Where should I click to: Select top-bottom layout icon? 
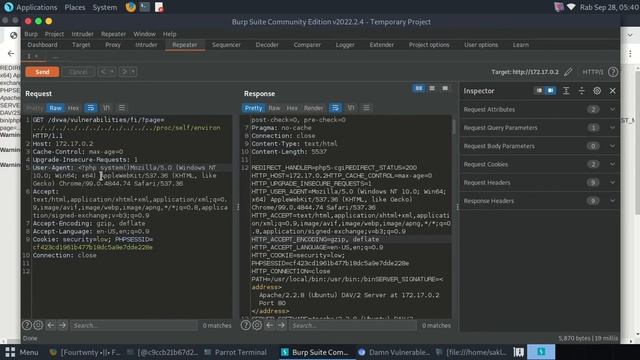tap(432, 88)
